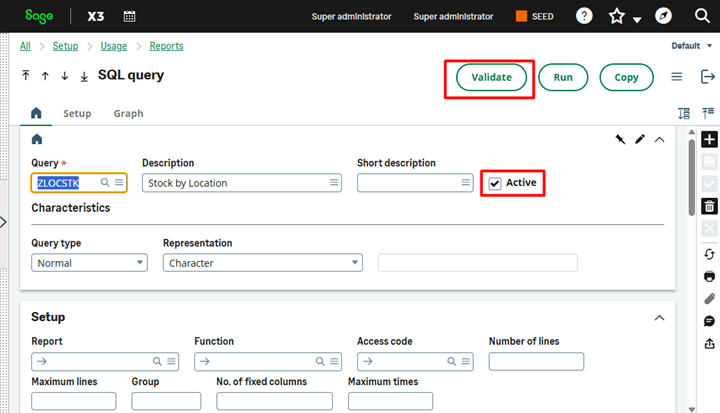This screenshot has height=413, width=720.
Task: Toggle the Active checkbox
Action: point(495,183)
